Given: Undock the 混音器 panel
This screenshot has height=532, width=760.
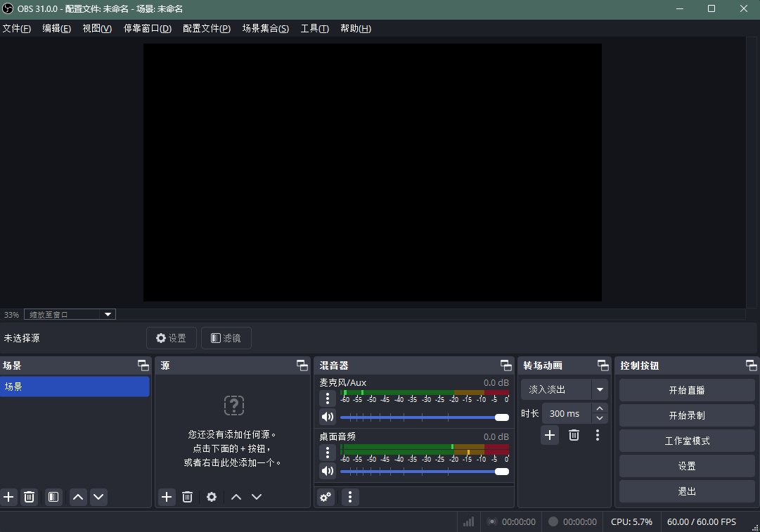Looking at the screenshot, I should pos(506,365).
